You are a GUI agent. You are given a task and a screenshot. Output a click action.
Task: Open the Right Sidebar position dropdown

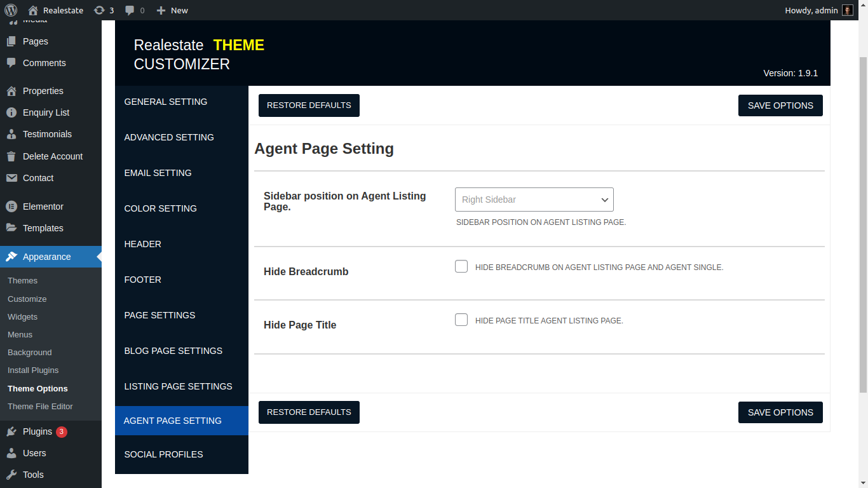click(x=534, y=200)
